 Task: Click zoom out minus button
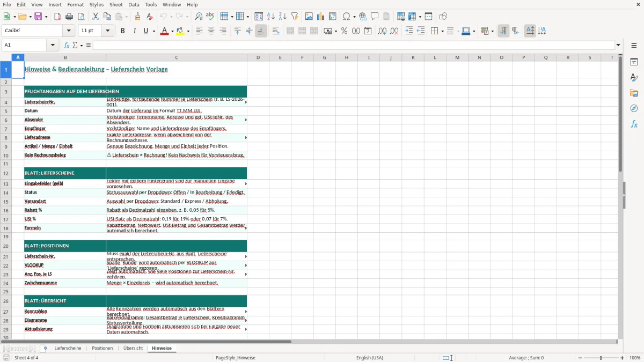point(581,358)
